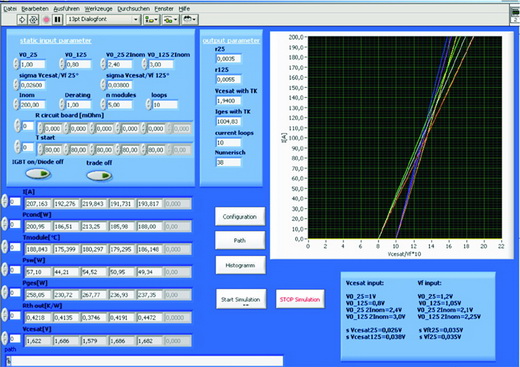Click the R circuit board array index stepper
Screen dimensions: 520x367
pyautogui.click(x=18, y=126)
